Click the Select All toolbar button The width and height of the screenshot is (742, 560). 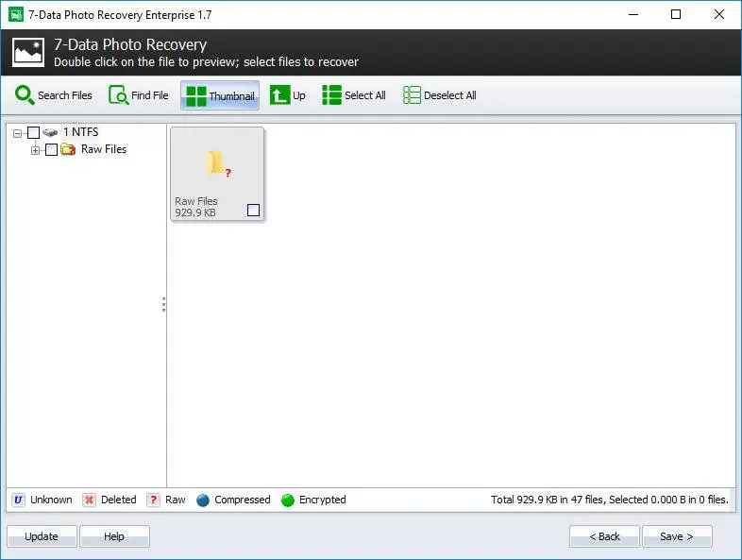354,95
